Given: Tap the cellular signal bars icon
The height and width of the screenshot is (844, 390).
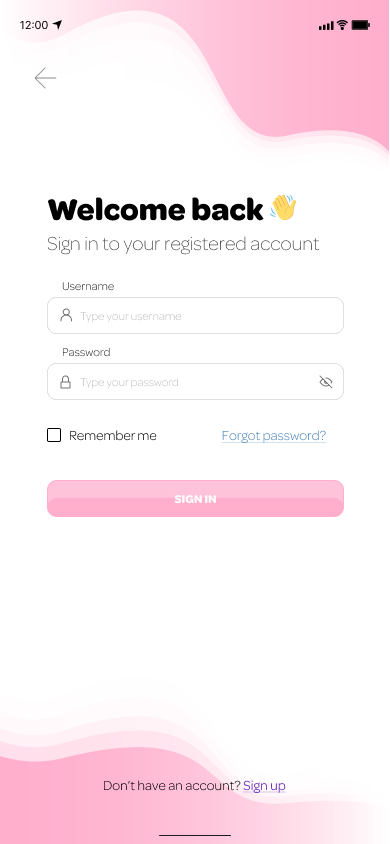Looking at the screenshot, I should (326, 25).
